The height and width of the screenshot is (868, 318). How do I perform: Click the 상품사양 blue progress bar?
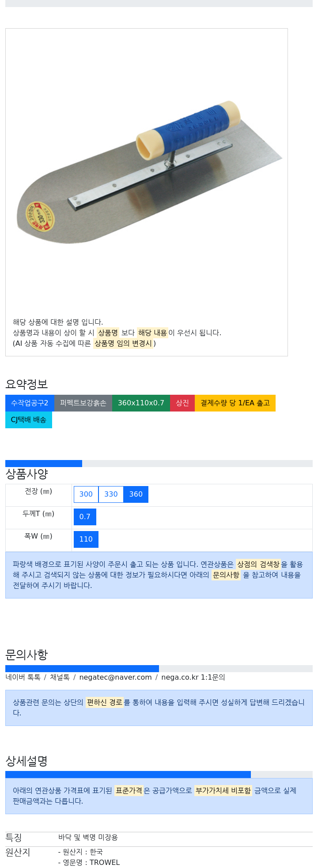pyautogui.click(x=44, y=464)
